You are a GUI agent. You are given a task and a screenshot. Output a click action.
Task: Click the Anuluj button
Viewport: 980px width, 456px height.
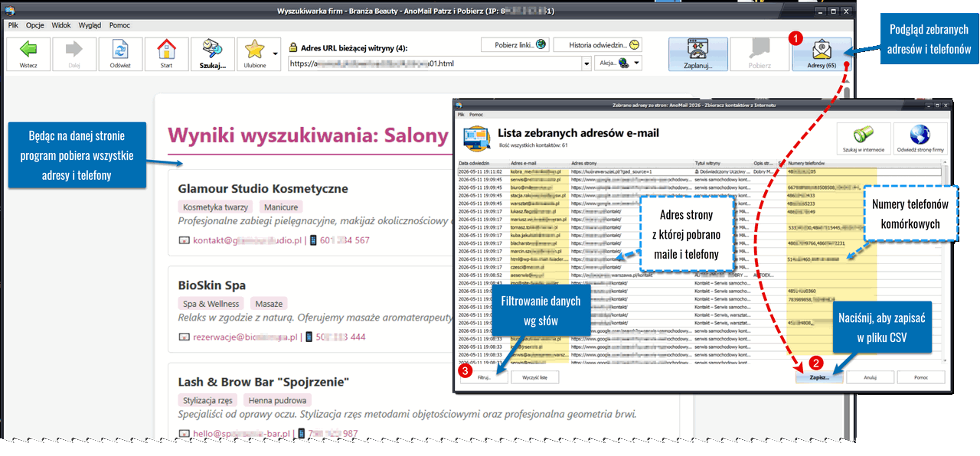[x=871, y=377]
